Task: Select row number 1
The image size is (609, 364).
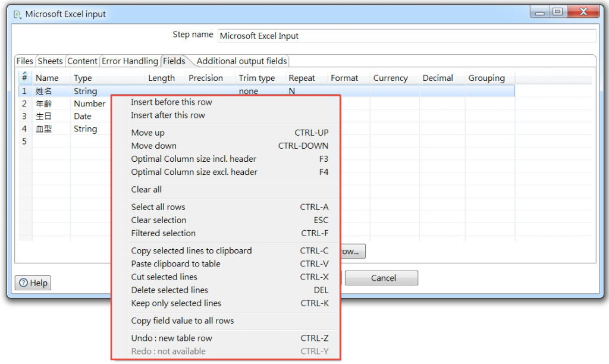Action: click(25, 91)
